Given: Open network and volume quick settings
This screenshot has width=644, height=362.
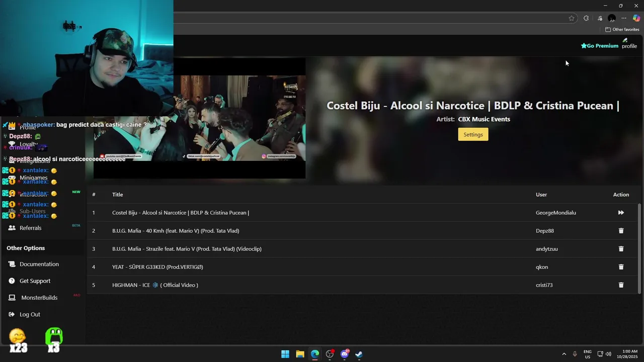Looking at the screenshot, I should point(604,354).
